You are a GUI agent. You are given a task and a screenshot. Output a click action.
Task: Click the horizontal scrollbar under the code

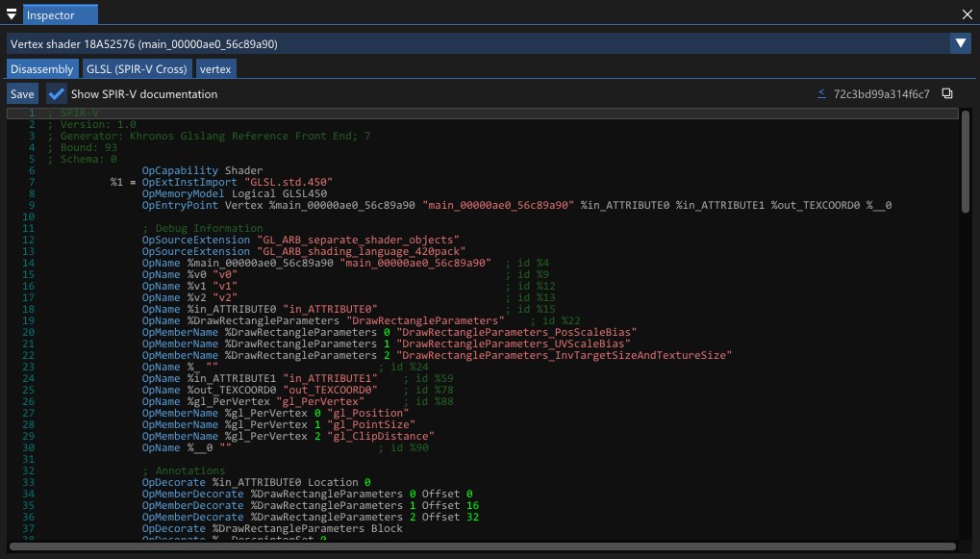coord(481,547)
